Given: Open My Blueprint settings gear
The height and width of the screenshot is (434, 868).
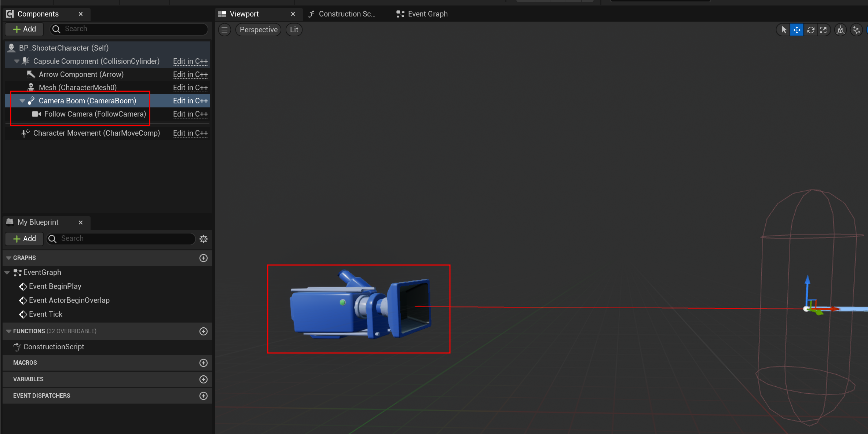Looking at the screenshot, I should [x=204, y=239].
